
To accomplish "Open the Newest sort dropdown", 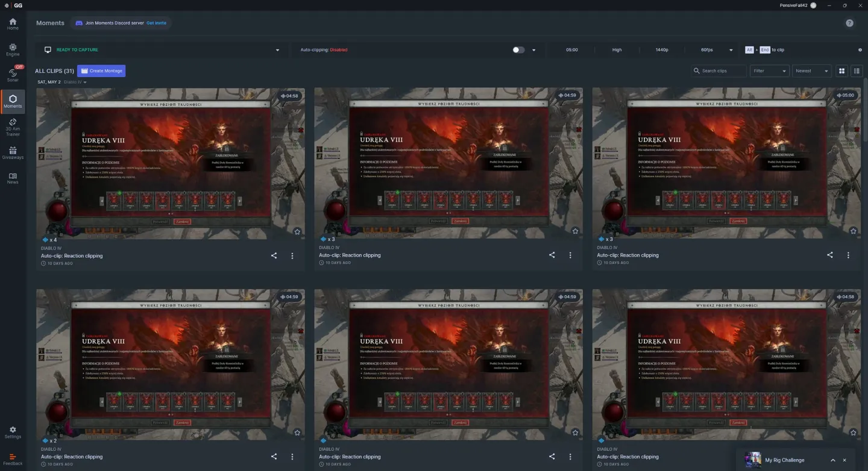I will 811,71.
